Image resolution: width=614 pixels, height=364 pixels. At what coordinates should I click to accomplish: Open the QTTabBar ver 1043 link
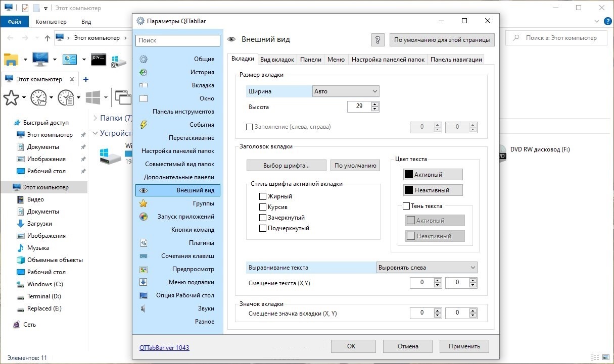[164, 348]
